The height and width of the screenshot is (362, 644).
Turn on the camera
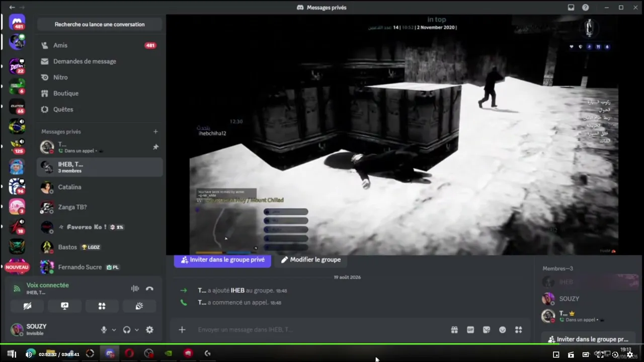tap(28, 306)
